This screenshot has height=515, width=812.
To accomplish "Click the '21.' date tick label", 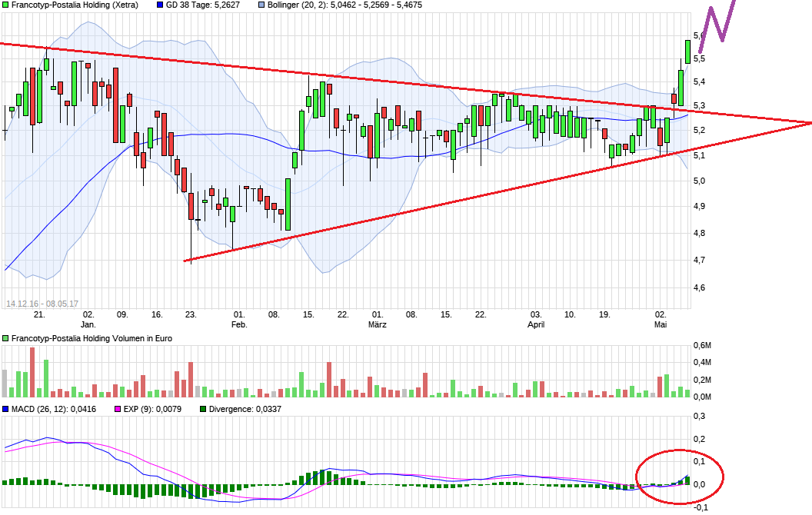I will point(39,314).
